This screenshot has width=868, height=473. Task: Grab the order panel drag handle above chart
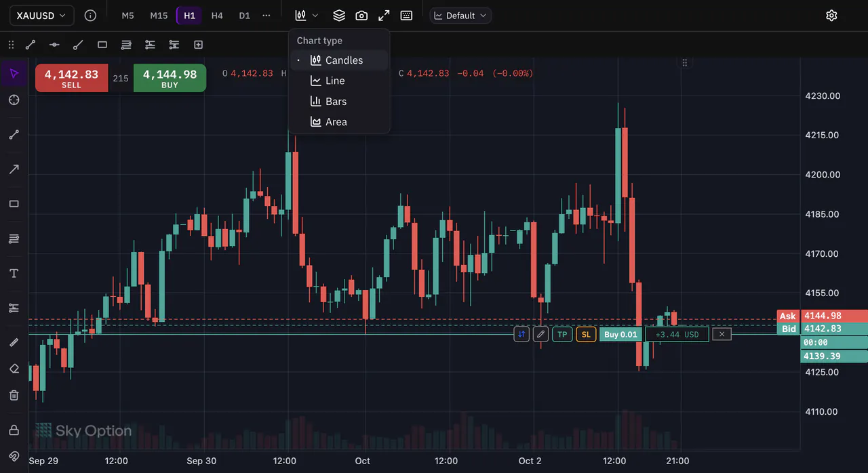tap(685, 62)
